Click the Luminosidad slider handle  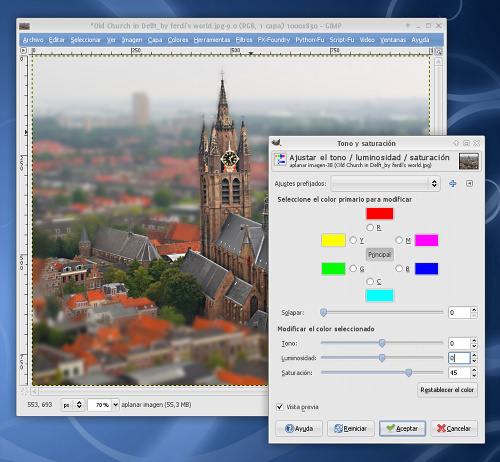click(382, 358)
